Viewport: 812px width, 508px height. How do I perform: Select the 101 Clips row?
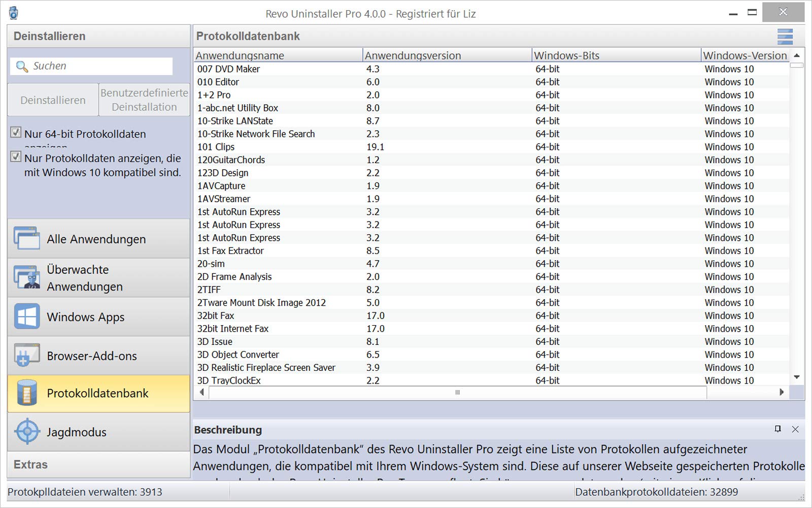[x=491, y=147]
